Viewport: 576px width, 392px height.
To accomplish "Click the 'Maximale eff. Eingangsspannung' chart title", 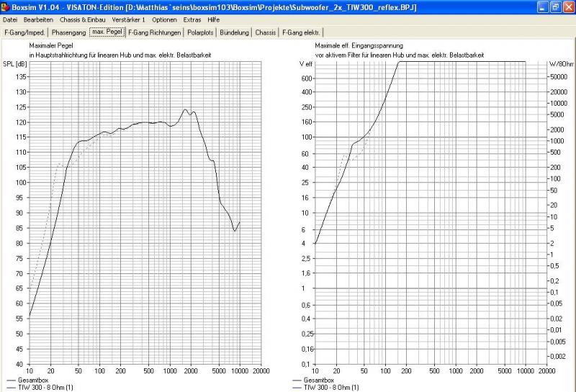I will click(x=359, y=45).
